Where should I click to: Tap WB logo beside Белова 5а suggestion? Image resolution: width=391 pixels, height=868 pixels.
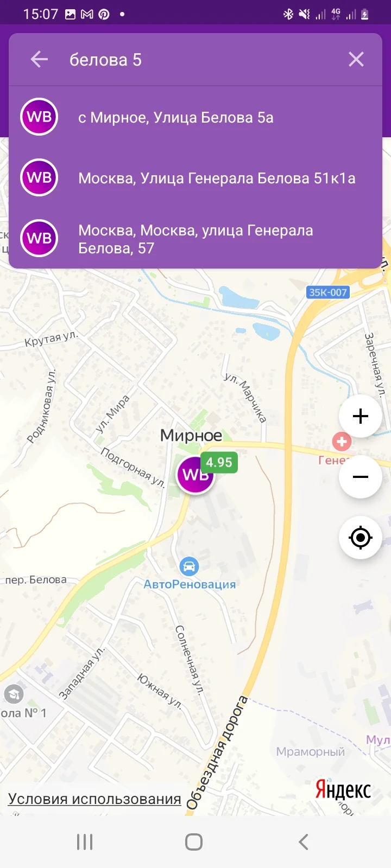tap(39, 117)
